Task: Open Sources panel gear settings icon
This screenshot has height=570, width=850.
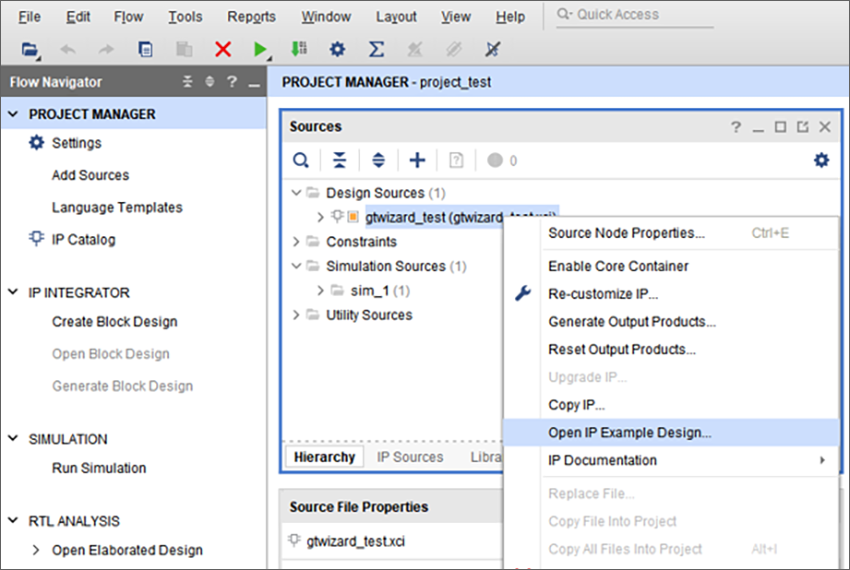Action: [821, 160]
